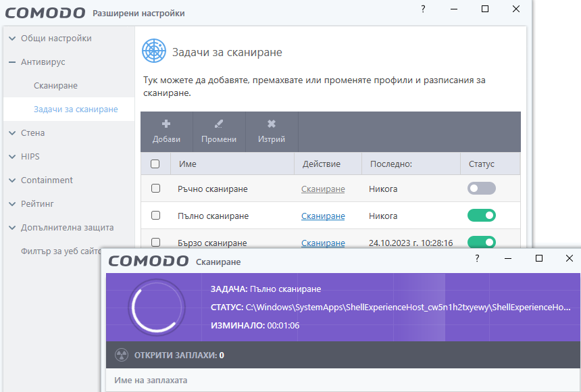Sort by the Последно column header
The image size is (581, 392).
tap(411, 164)
